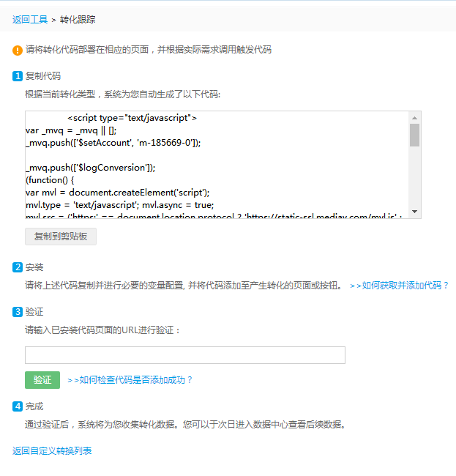Image resolution: width=456 pixels, height=476 pixels.
Task: Click the 返回工具 breadcrumb link
Action: [x=30, y=19]
